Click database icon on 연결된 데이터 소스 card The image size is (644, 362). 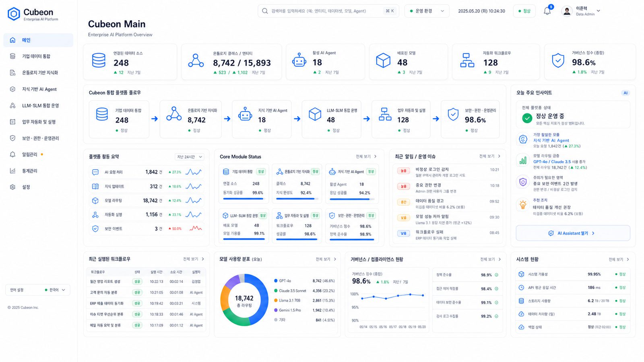(x=99, y=60)
